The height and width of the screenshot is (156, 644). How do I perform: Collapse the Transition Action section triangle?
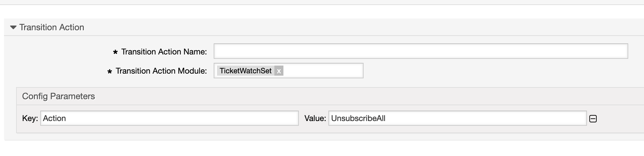tap(13, 28)
